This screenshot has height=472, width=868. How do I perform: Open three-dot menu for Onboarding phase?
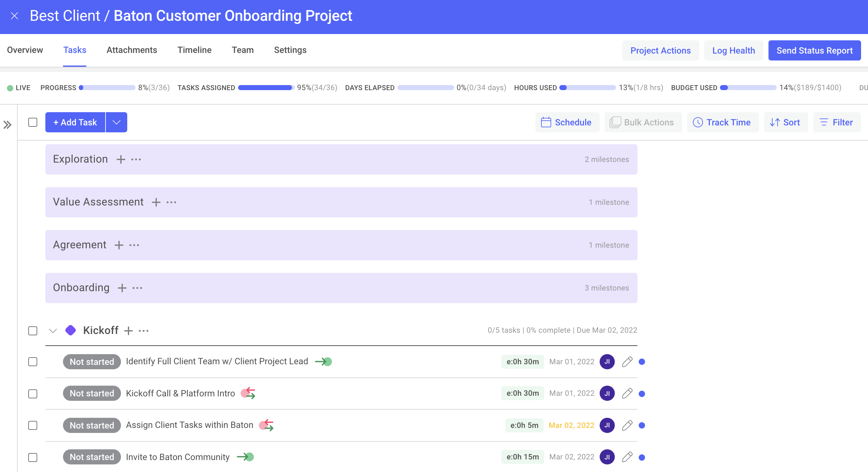[x=137, y=288]
